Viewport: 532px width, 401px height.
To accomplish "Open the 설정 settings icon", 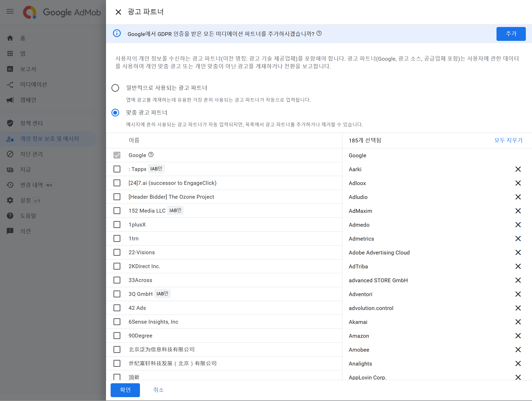I will [x=10, y=200].
